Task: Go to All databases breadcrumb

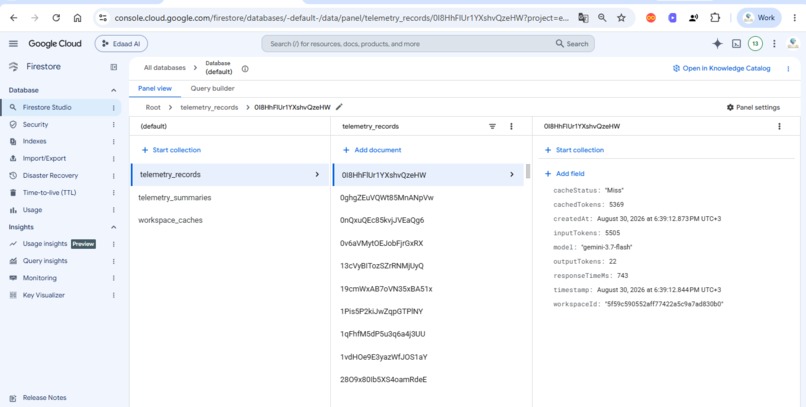Action: (x=164, y=68)
